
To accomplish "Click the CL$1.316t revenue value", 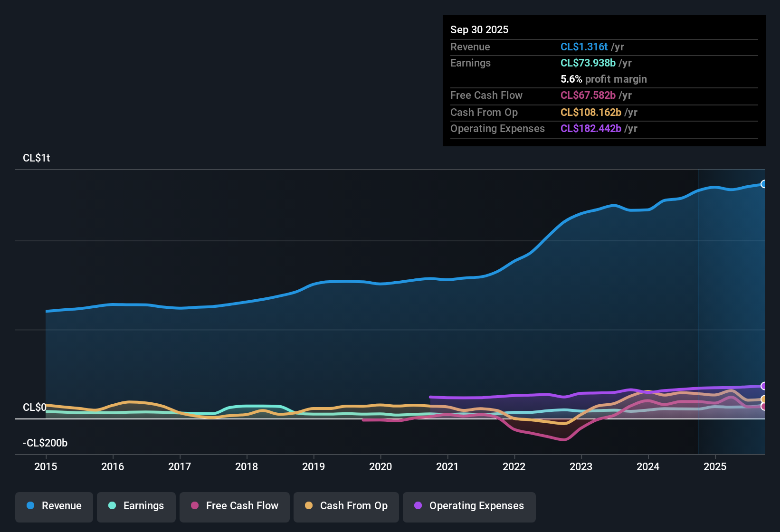I will pyautogui.click(x=584, y=47).
